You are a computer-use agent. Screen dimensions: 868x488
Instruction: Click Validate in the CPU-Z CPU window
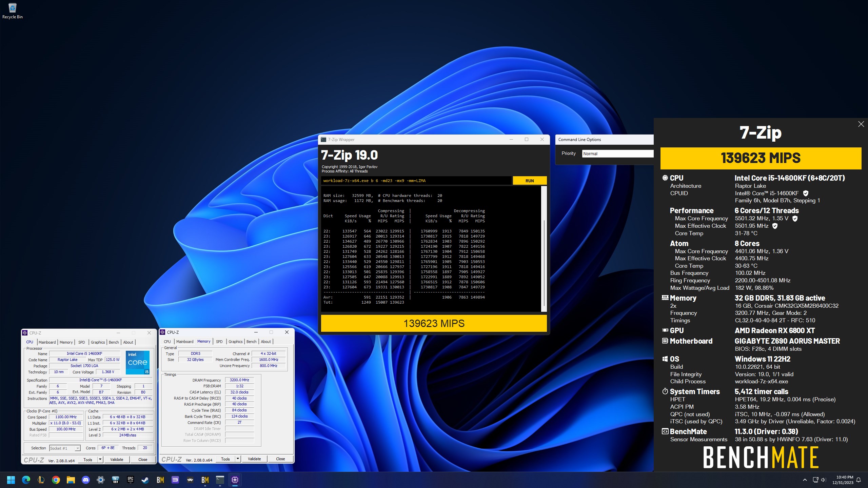[x=117, y=460]
